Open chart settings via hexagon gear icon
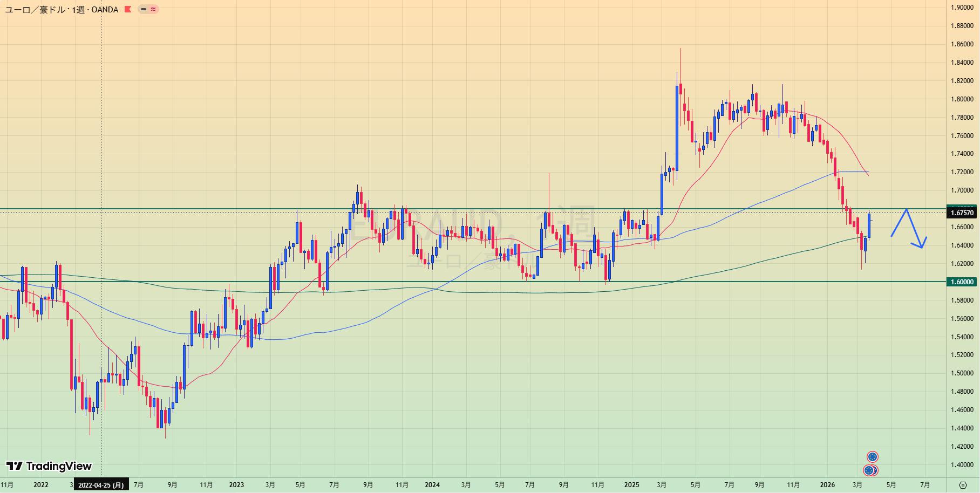Image resolution: width=980 pixels, height=493 pixels. tap(963, 485)
